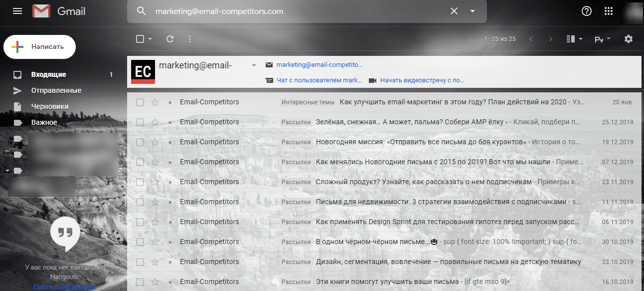Clear the search query with X

tap(454, 11)
